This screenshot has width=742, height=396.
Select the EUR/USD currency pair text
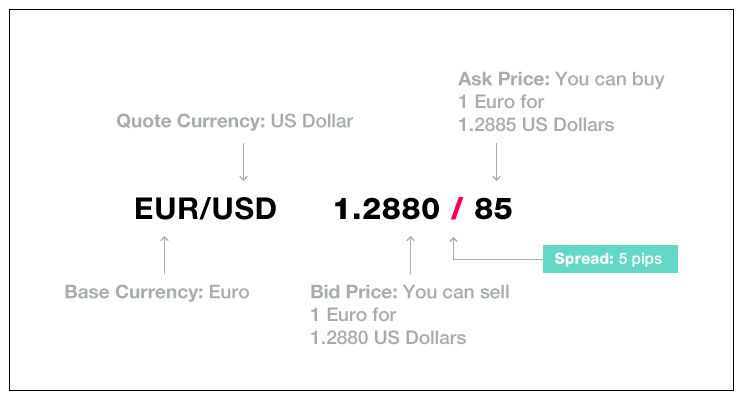(205, 209)
